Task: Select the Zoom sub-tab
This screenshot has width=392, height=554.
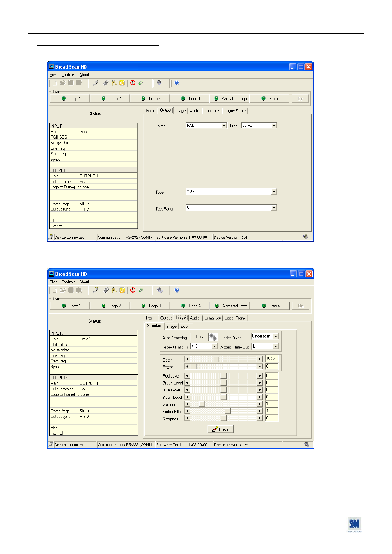Action: (185, 327)
